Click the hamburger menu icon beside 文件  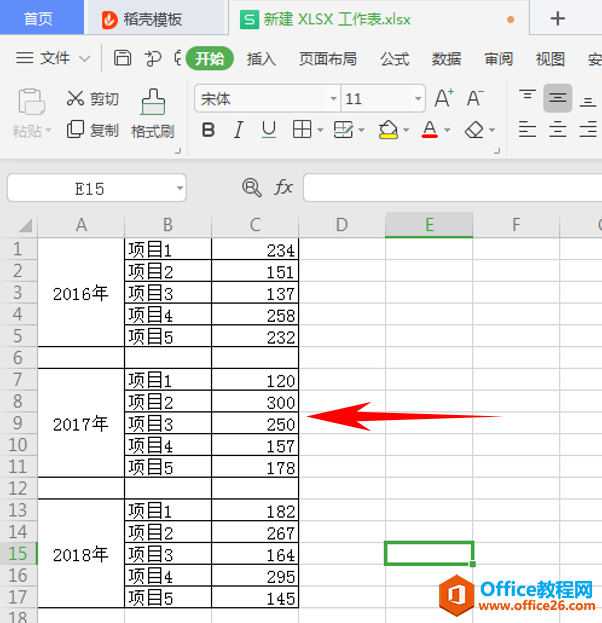pos(25,58)
